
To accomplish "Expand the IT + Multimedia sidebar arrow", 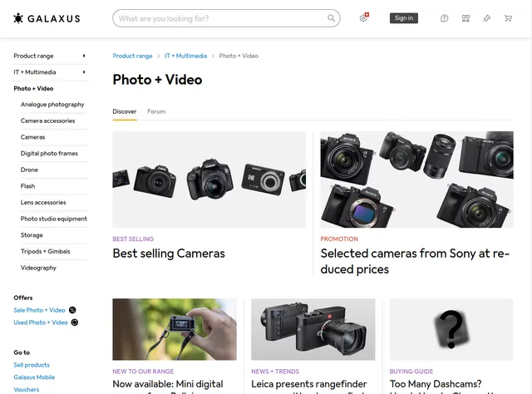I will pos(84,72).
